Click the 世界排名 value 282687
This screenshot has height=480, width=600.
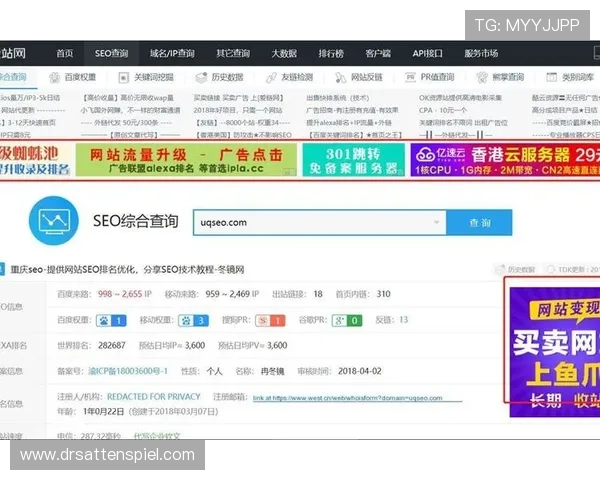(112, 346)
